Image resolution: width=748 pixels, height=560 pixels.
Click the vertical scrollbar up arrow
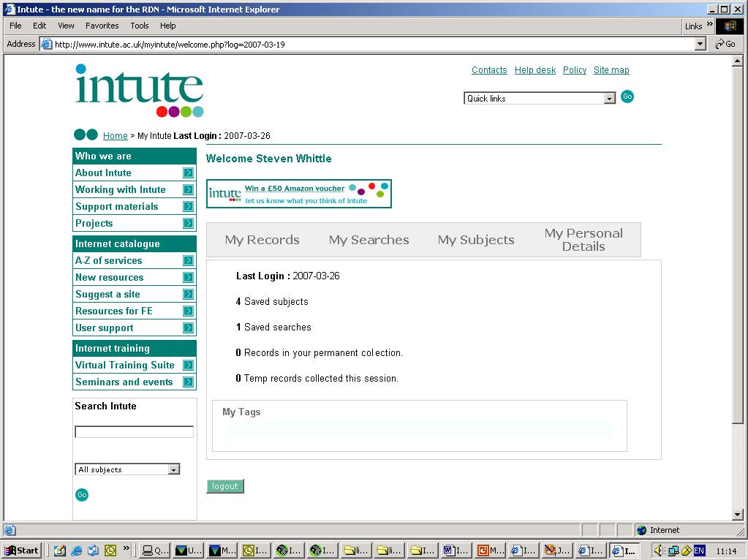click(738, 61)
